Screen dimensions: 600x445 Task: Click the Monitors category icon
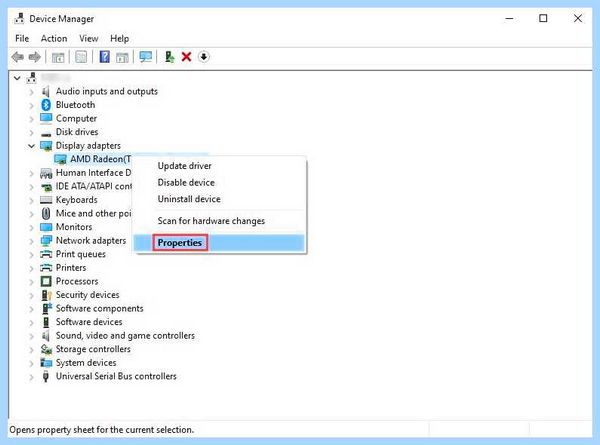pos(46,227)
